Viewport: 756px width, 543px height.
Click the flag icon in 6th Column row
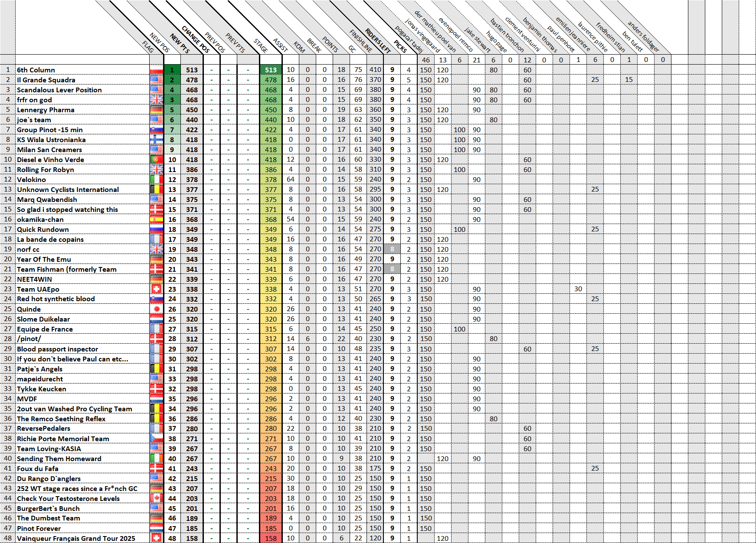[156, 70]
